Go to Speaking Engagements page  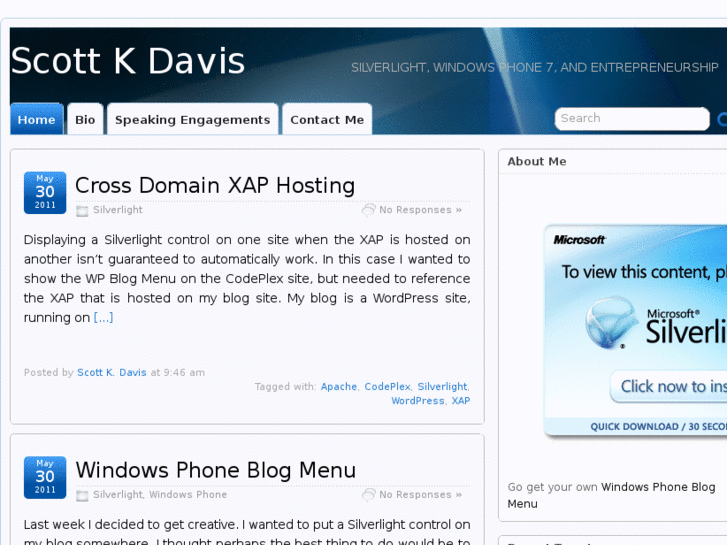point(192,119)
